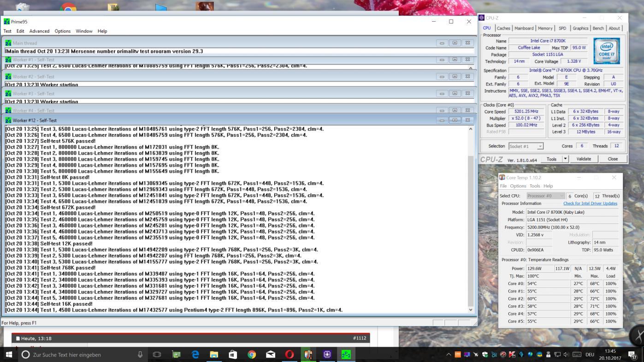Open Core Temp File menu
The height and width of the screenshot is (362, 644).
point(503,186)
